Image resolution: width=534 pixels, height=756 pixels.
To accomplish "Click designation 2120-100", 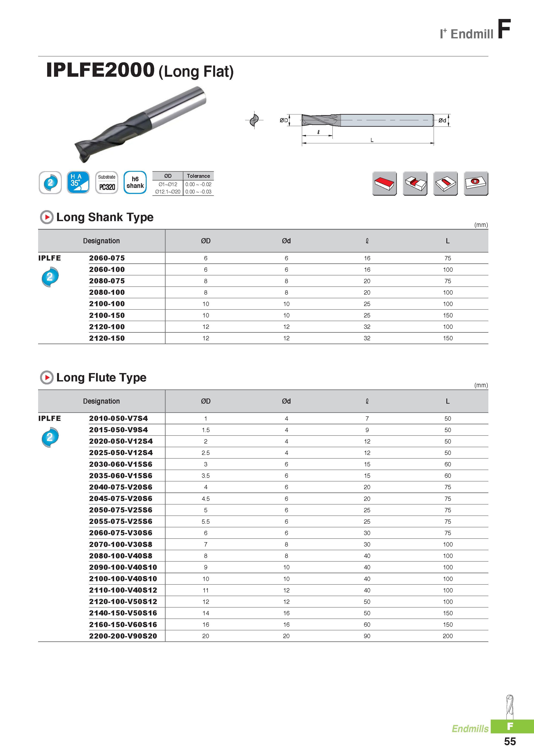I will [107, 327].
